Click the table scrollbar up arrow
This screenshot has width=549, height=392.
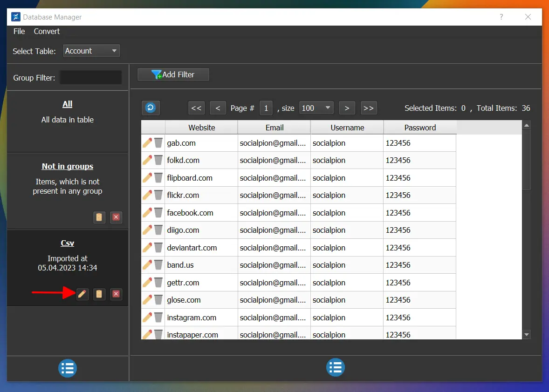(527, 125)
